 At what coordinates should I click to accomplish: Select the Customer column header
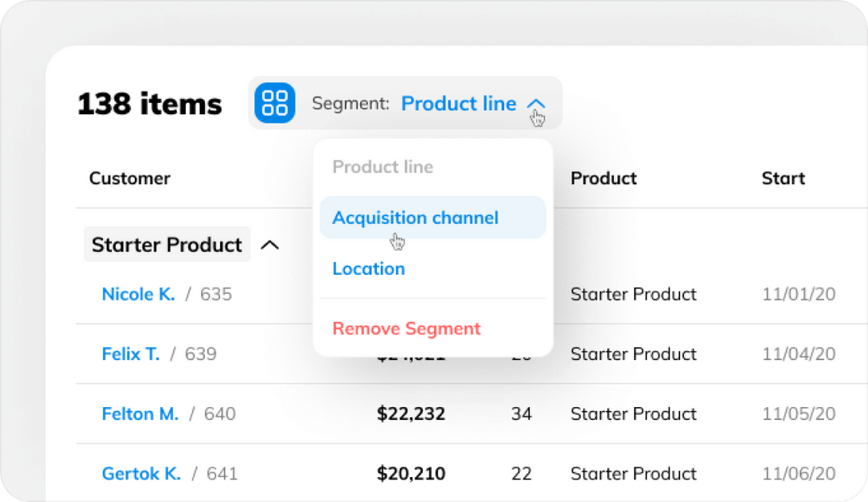pyautogui.click(x=129, y=178)
